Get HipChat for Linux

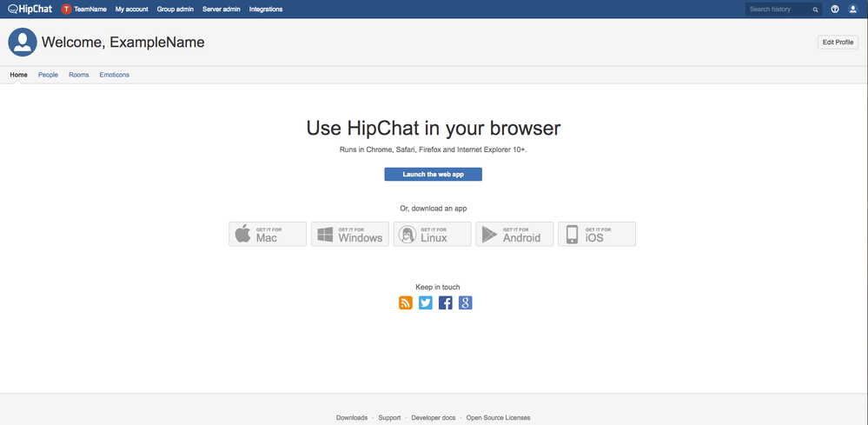pos(433,234)
